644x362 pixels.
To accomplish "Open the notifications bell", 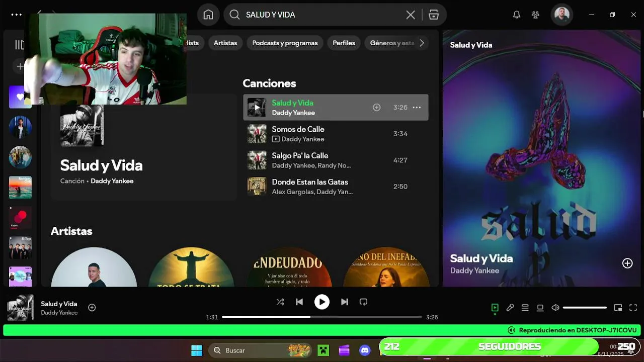I will pyautogui.click(x=517, y=15).
